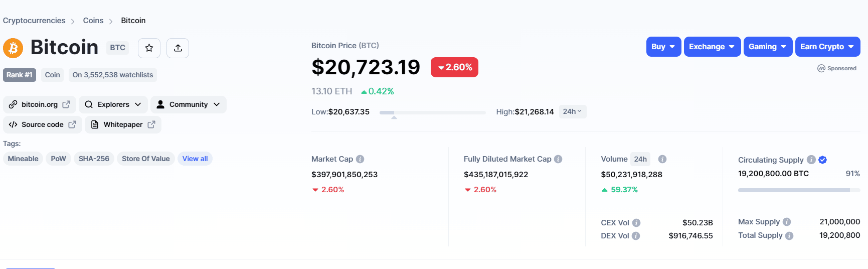Expand the Explorers dropdown
The image size is (868, 269).
(113, 104)
